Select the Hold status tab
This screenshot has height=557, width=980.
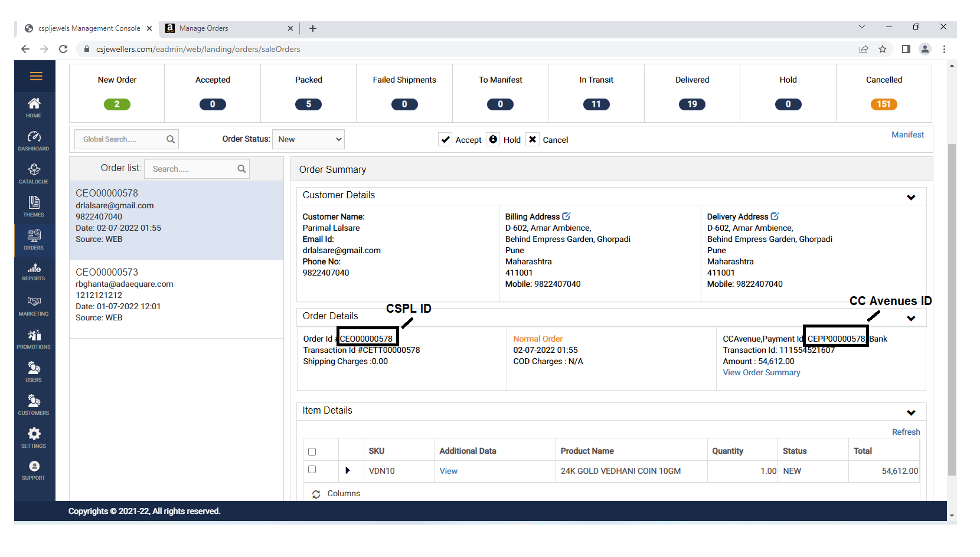pos(788,93)
